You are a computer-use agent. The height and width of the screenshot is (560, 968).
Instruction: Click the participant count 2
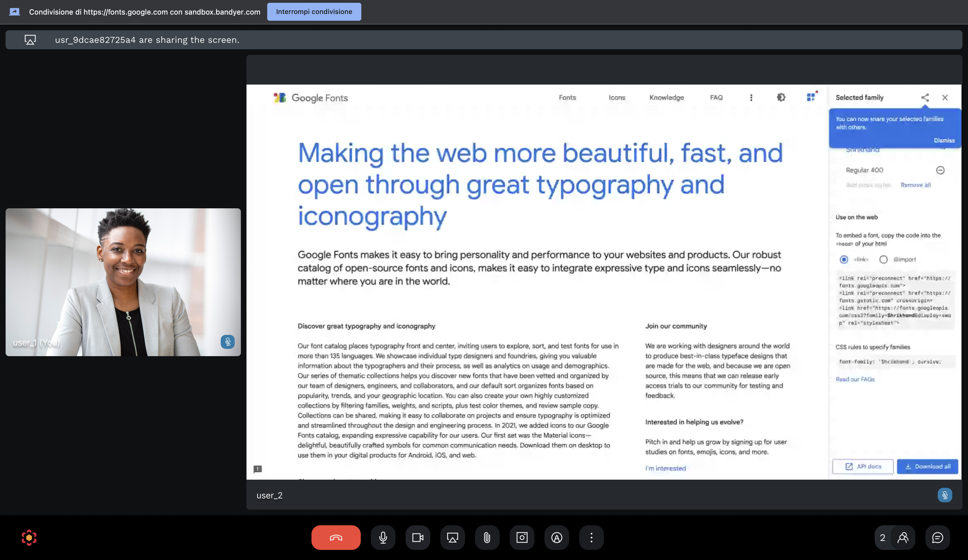coord(882,538)
